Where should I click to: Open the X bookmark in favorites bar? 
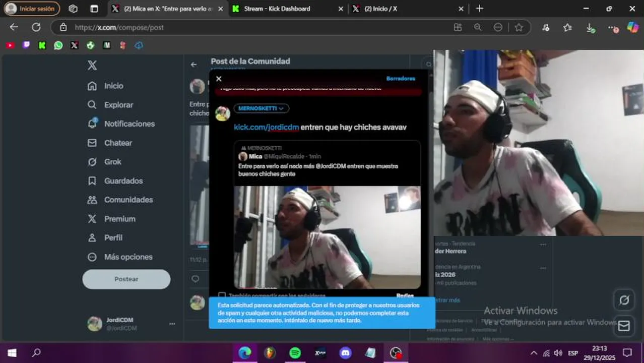tap(75, 45)
